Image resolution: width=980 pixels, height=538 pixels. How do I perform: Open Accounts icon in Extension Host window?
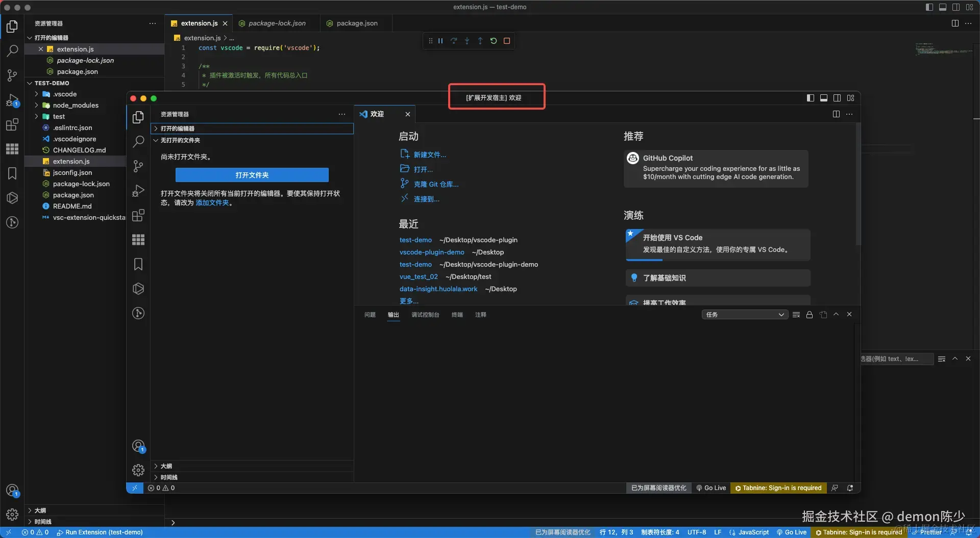coord(138,446)
